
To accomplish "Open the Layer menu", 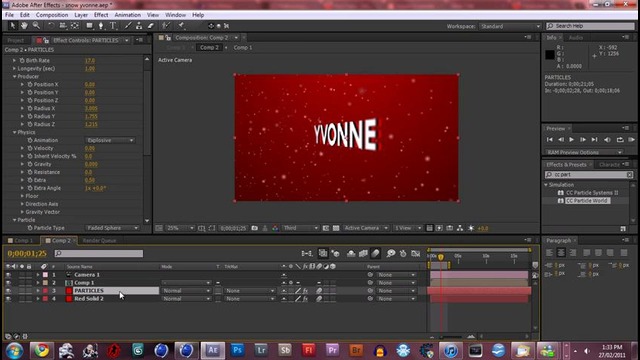I will tap(81, 15).
